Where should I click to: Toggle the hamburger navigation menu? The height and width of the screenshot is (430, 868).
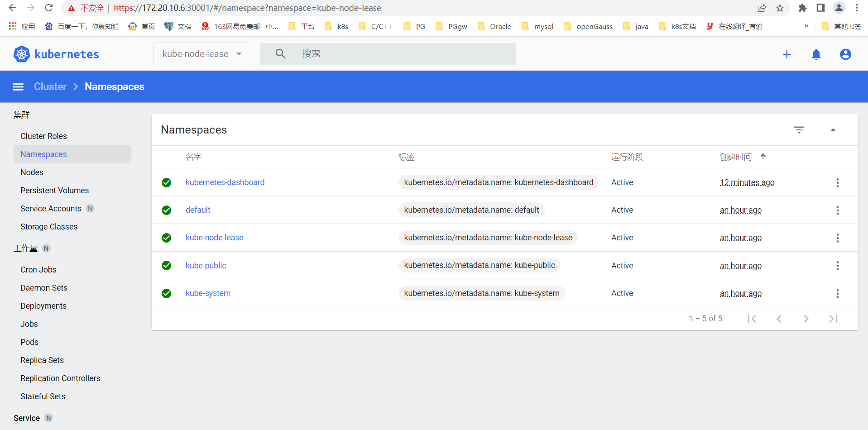[x=18, y=87]
